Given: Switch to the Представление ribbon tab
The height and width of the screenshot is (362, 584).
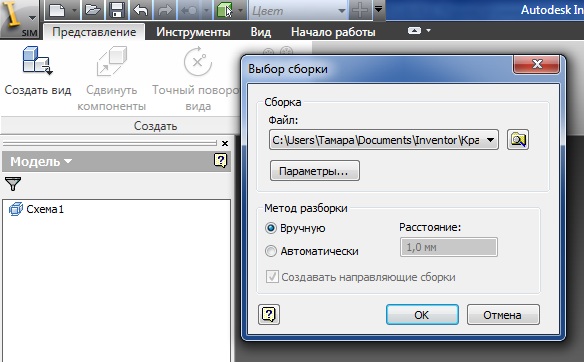Looking at the screenshot, I should click(x=94, y=32).
